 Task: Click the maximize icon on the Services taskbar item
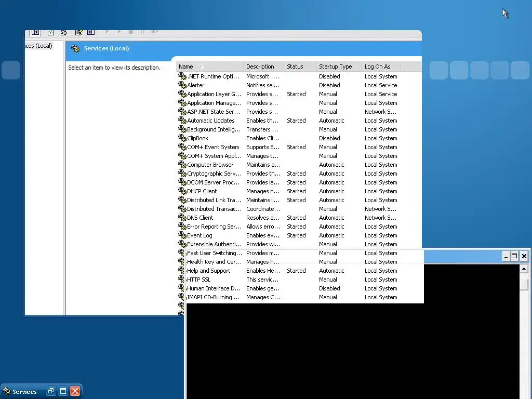pyautogui.click(x=63, y=391)
